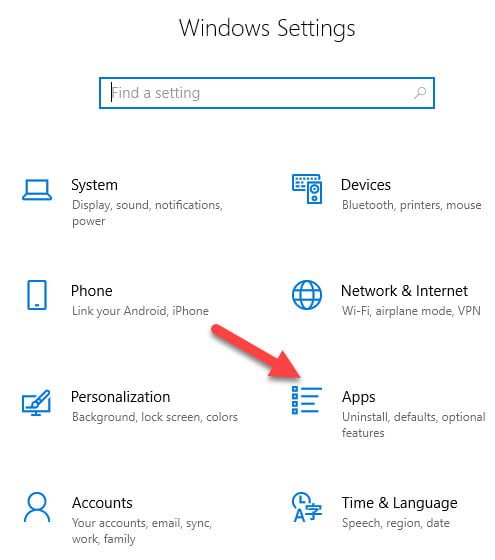
Task: Open the System settings title
Action: pyautogui.click(x=94, y=185)
